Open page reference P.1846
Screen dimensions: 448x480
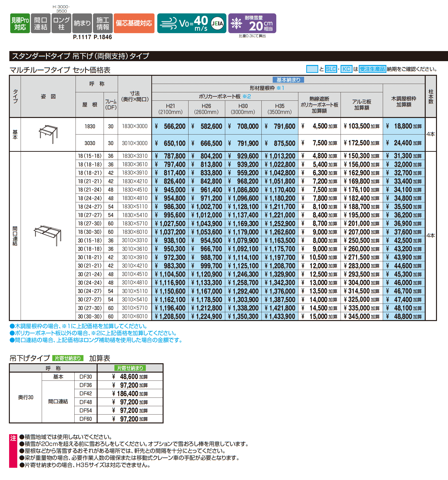pos(103,37)
